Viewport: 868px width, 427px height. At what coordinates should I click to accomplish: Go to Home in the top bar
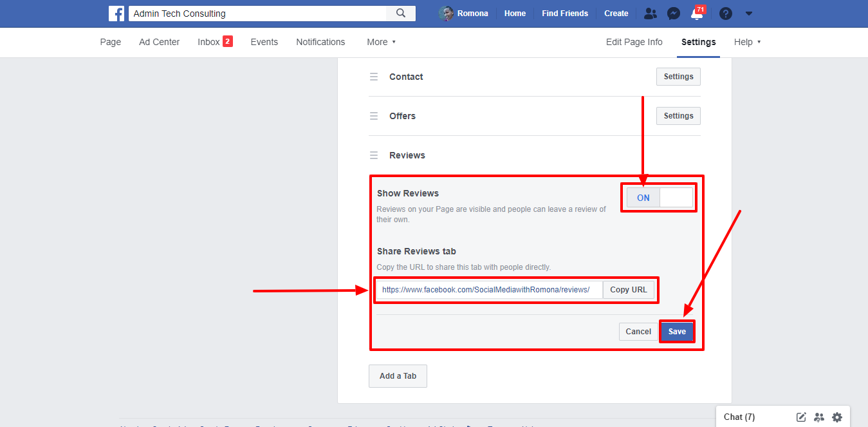coord(515,14)
